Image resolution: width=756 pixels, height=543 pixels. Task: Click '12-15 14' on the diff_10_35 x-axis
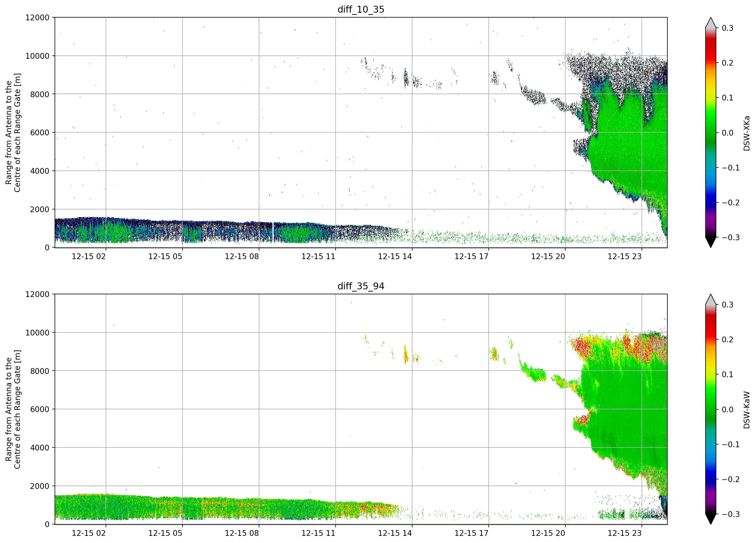[395, 256]
